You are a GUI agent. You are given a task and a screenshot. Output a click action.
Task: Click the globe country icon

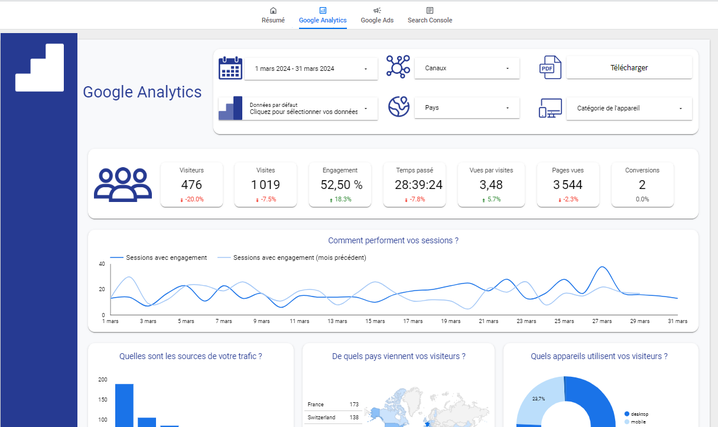tap(398, 107)
